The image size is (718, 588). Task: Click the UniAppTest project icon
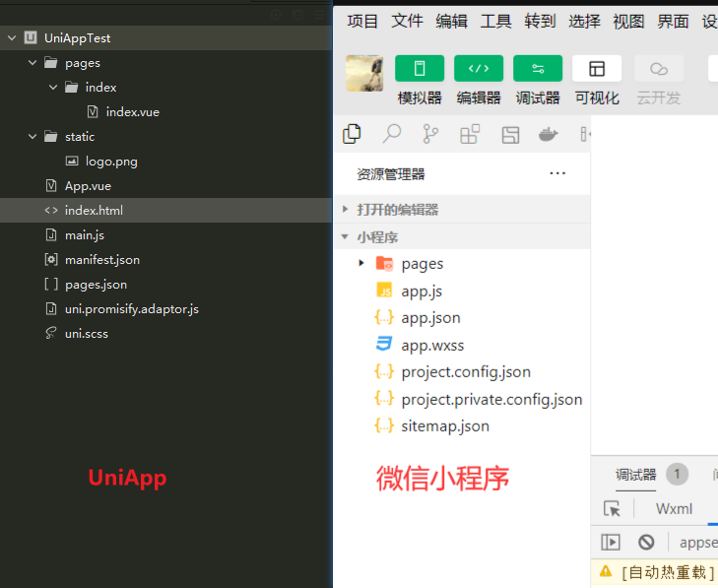click(31, 37)
